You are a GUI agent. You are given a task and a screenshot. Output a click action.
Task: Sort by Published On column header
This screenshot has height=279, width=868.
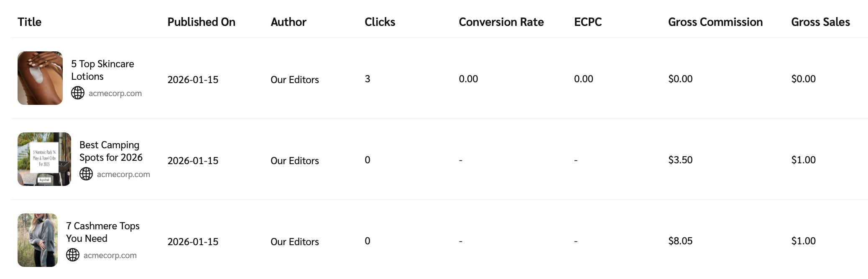(201, 22)
